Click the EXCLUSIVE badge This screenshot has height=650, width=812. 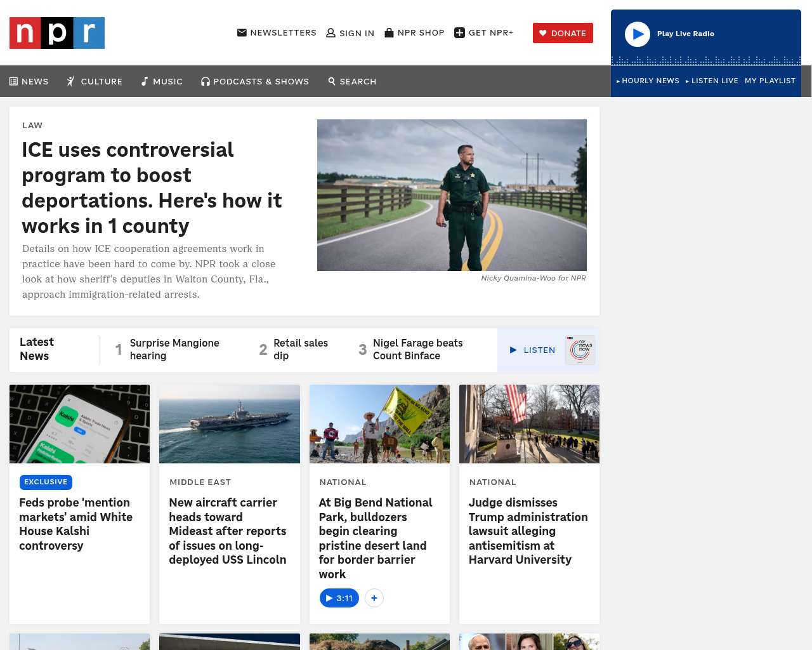[46, 482]
